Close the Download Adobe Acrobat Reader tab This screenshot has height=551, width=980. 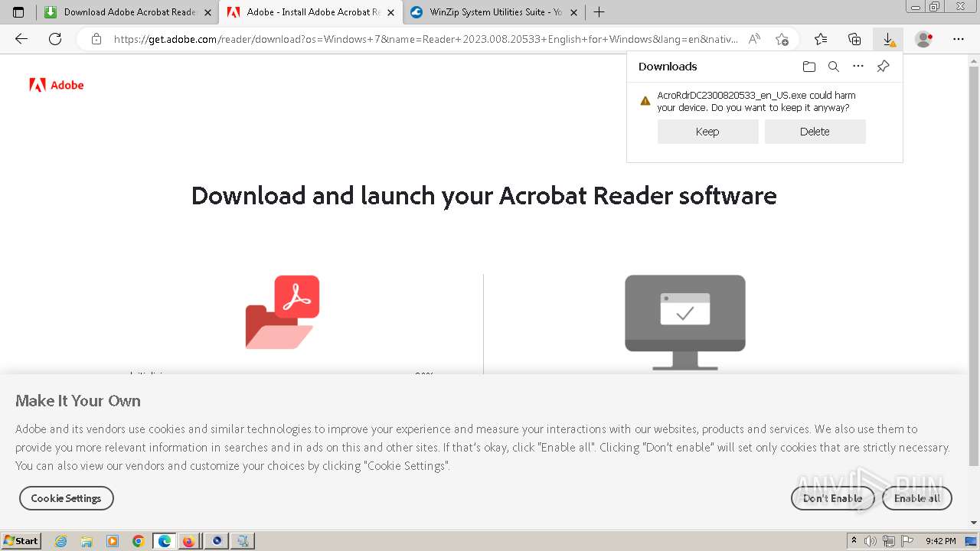pos(207,12)
